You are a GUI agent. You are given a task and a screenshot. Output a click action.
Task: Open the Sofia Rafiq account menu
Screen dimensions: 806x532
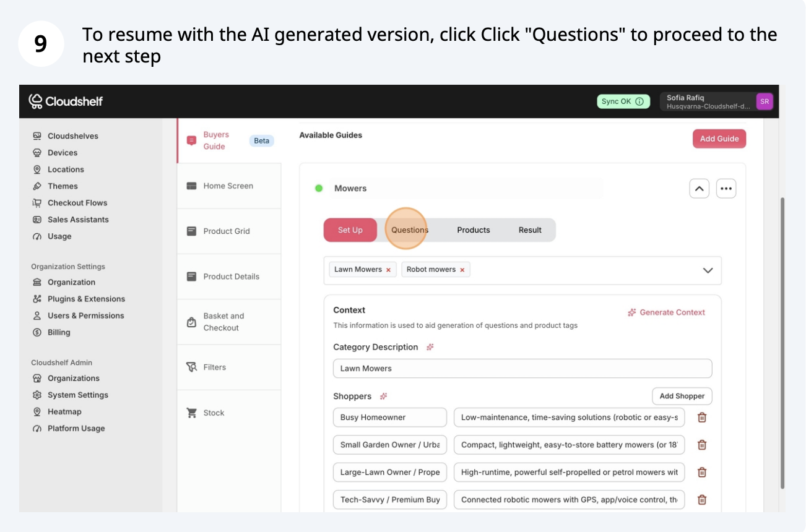click(716, 101)
